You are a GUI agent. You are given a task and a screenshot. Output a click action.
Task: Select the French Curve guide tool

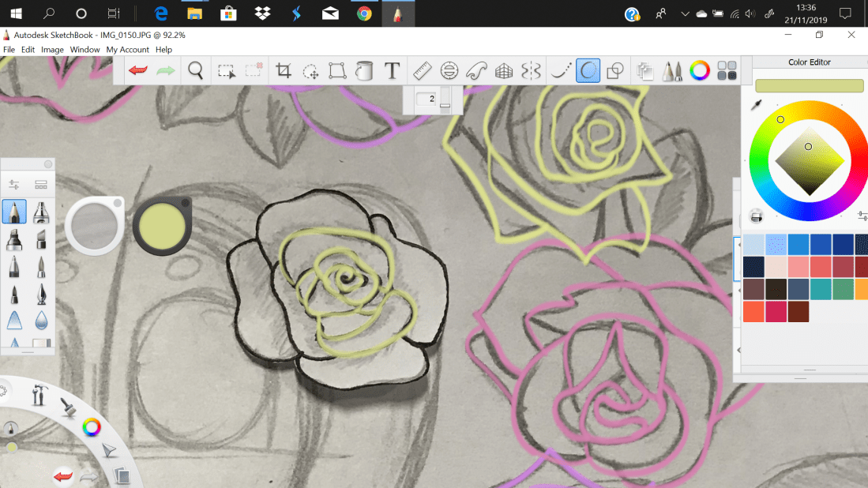click(x=475, y=70)
